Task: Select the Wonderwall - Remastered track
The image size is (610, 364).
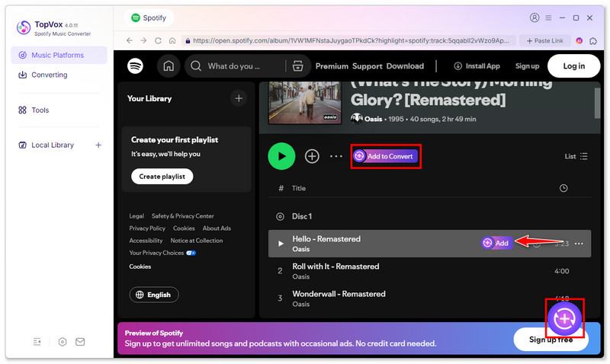Action: pos(429,299)
